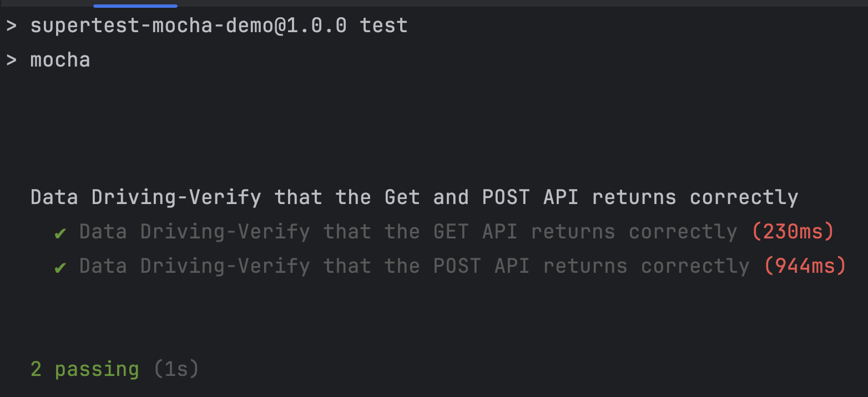Click the word POST in the suite title
The image size is (868, 397).
506,198
